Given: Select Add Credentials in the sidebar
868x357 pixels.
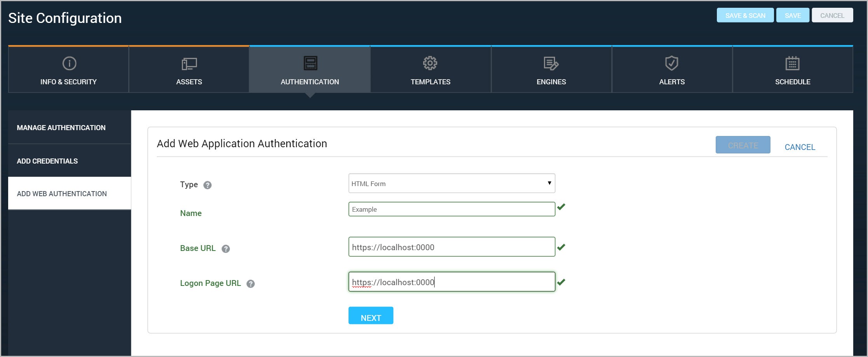Looking at the screenshot, I should (x=47, y=161).
